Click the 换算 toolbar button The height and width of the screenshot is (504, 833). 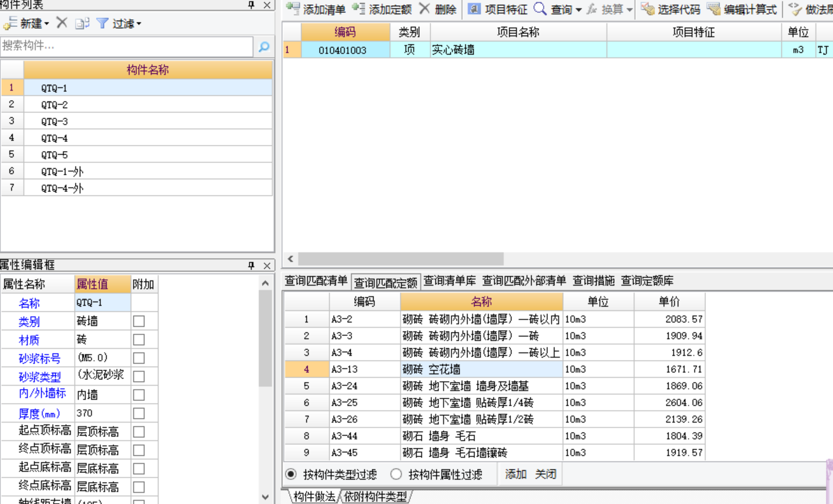[x=605, y=9]
